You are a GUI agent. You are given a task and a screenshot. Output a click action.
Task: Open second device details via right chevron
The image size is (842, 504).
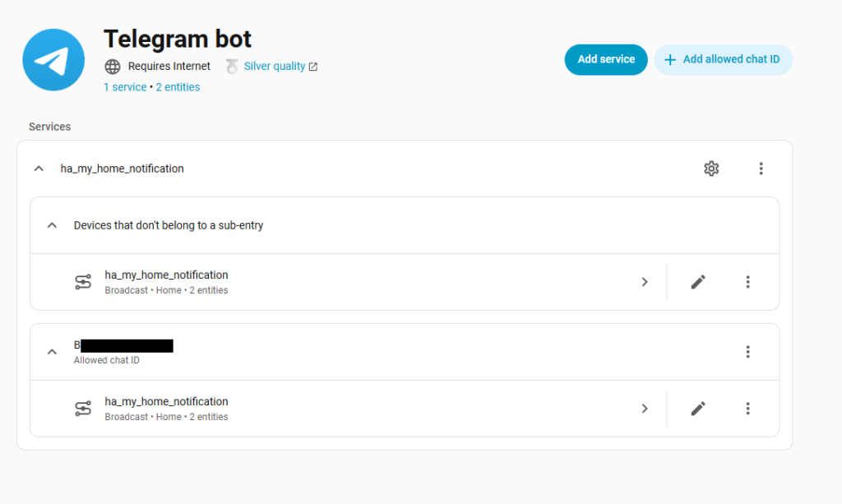point(644,409)
